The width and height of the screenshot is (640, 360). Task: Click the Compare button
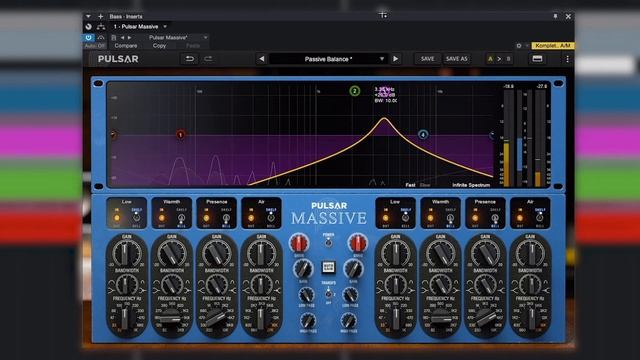[126, 46]
